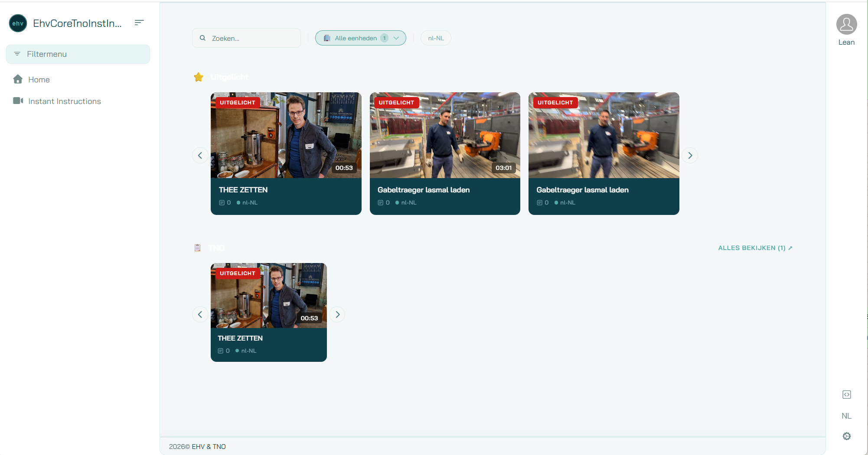Open Instant Instructions via the camera icon

click(17, 101)
